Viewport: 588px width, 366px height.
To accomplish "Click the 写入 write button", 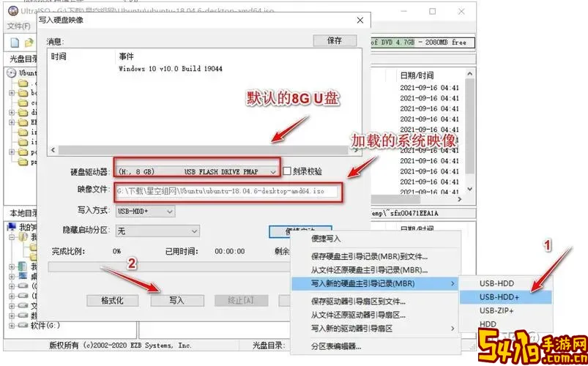I will [177, 300].
